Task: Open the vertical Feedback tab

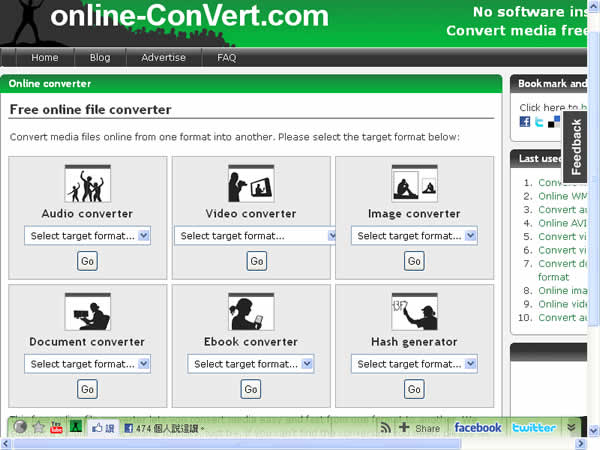Action: (x=575, y=145)
